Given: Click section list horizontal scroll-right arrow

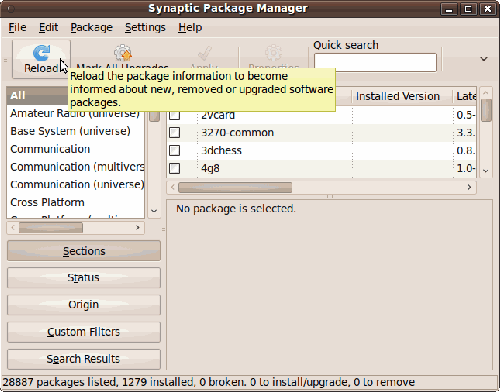Looking at the screenshot, I should pyautogui.click(x=138, y=228).
